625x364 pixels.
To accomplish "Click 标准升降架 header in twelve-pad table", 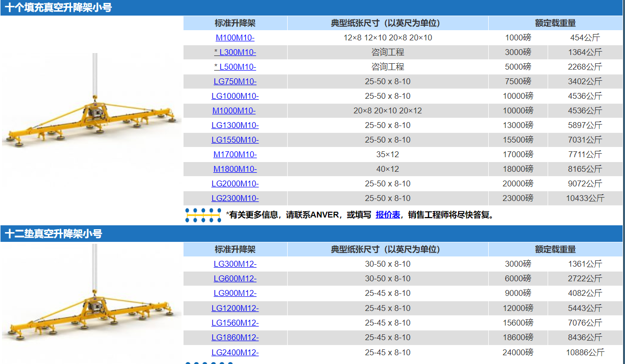I will pos(235,249).
